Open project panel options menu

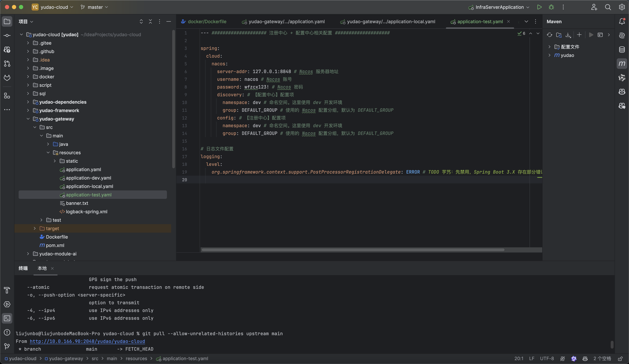pos(160,22)
